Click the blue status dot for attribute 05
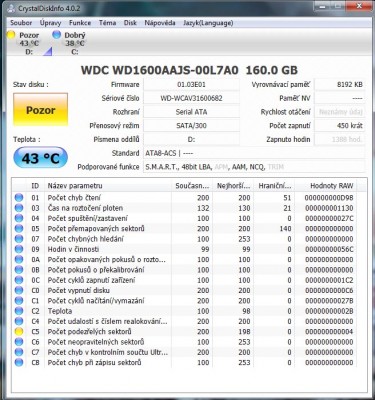The height and width of the screenshot is (400, 375). 19,228
